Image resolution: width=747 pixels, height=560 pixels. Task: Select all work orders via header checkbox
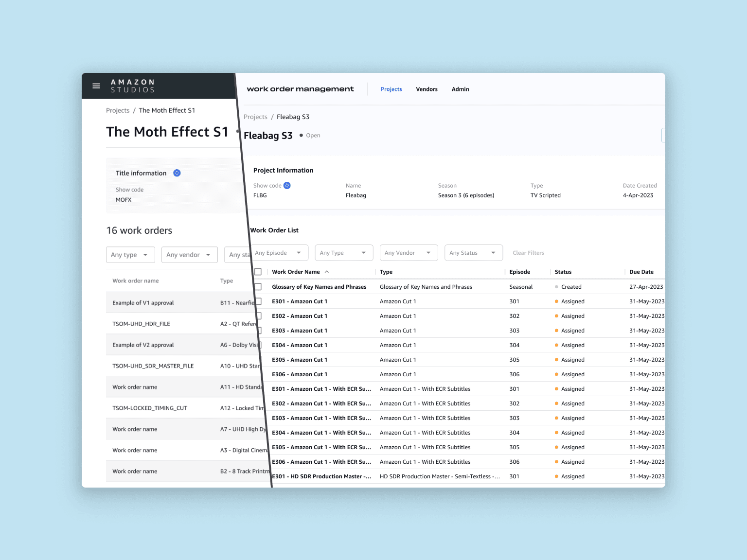[258, 272]
